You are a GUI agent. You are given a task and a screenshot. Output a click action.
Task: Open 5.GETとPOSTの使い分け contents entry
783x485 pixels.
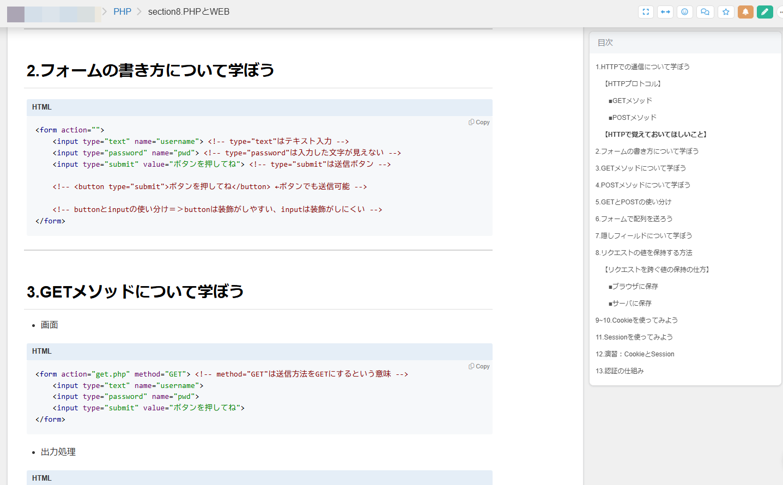click(x=633, y=202)
